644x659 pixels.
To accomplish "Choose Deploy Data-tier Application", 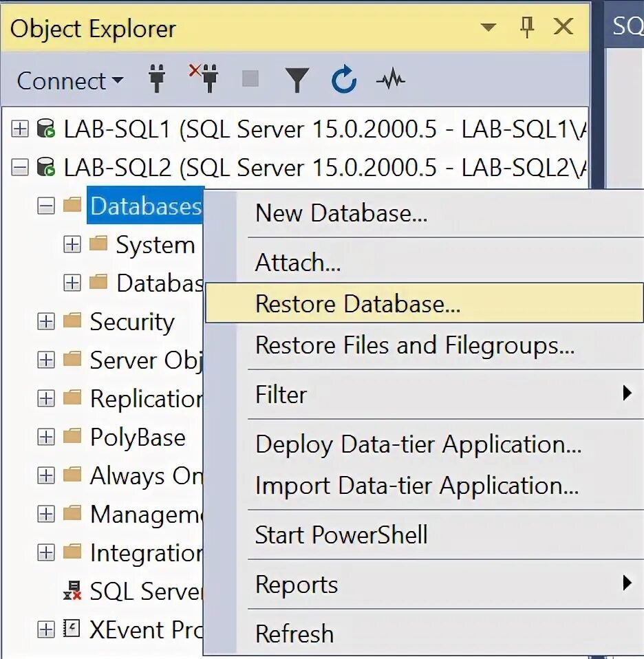I will (425, 444).
